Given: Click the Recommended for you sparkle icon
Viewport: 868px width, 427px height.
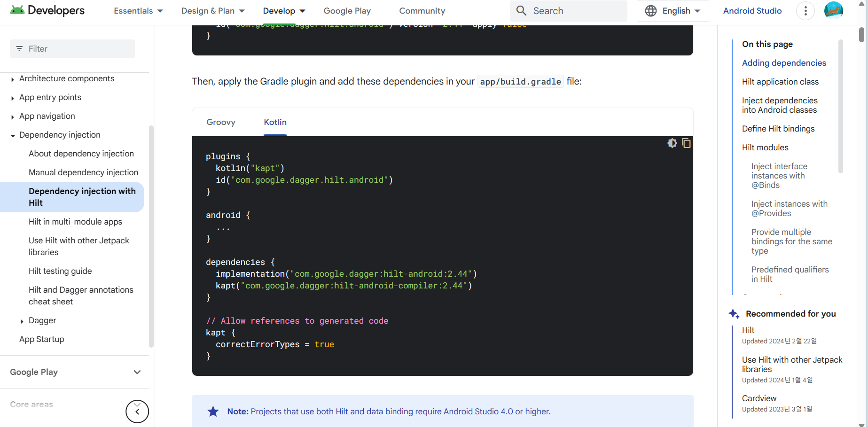Looking at the screenshot, I should (734, 314).
